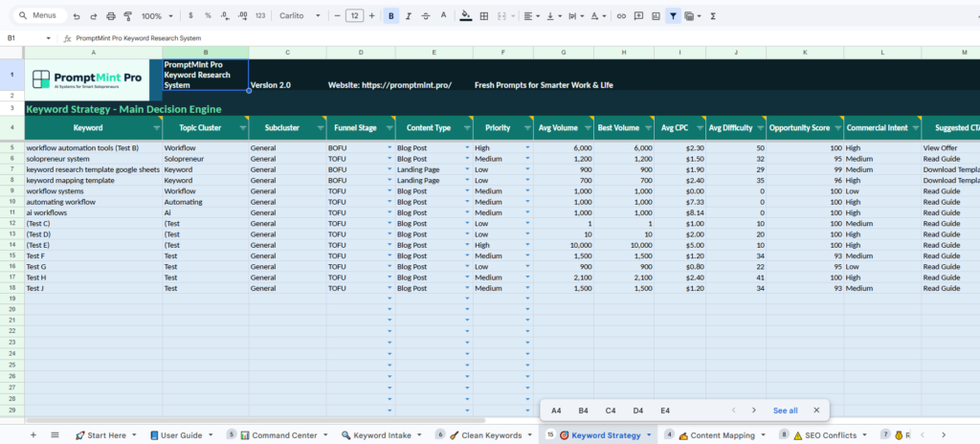Click the formula bar text

[x=139, y=38]
